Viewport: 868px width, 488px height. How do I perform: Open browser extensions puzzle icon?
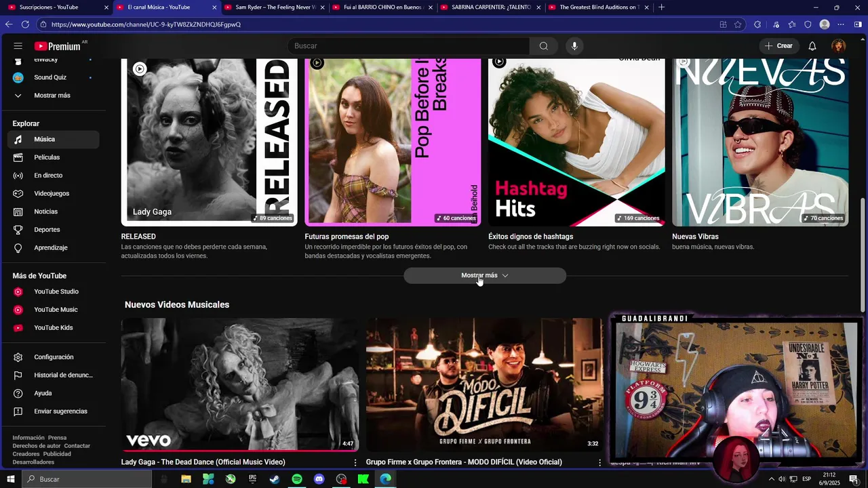757,24
